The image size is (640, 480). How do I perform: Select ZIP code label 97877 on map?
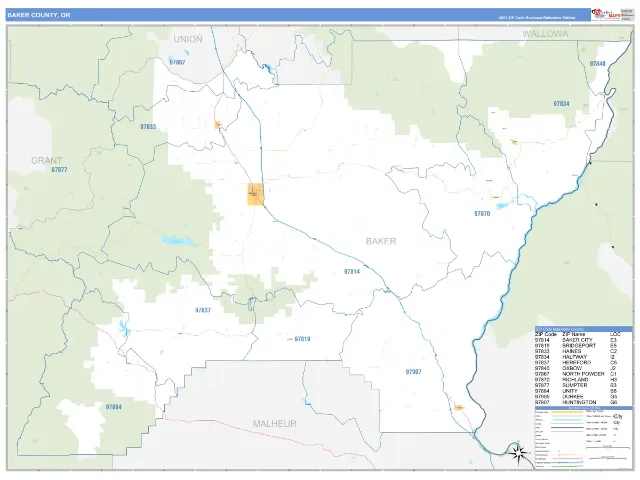click(x=60, y=170)
